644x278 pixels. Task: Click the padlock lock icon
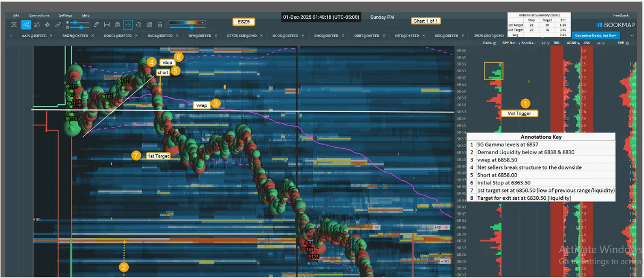160,24
